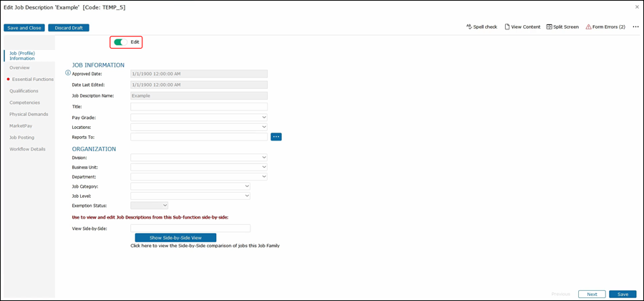Click the Save and Close button

coord(24,28)
